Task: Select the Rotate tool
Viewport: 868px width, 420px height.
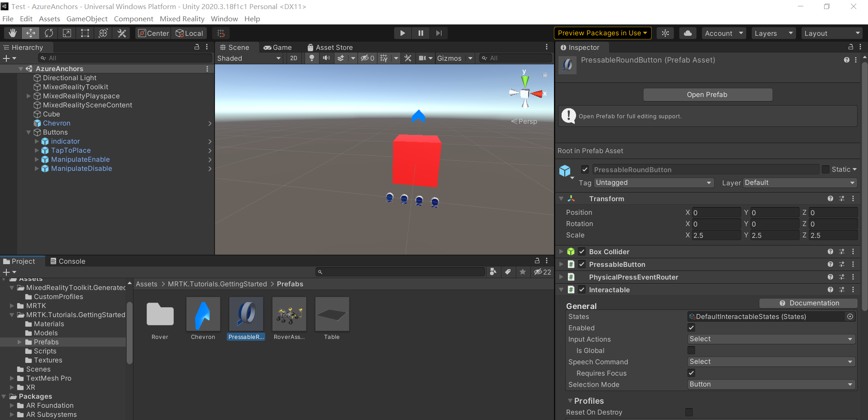Action: click(48, 33)
